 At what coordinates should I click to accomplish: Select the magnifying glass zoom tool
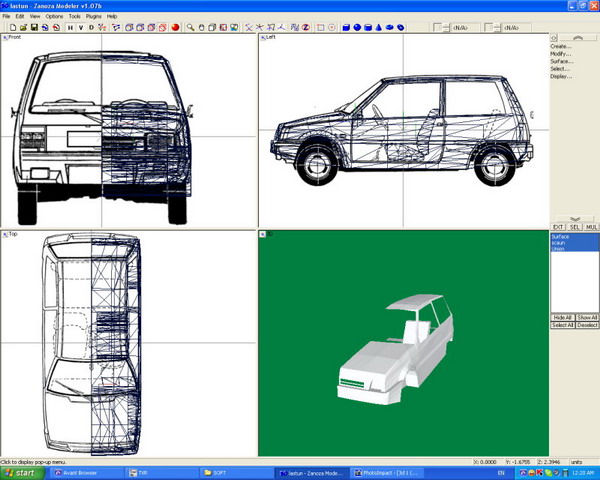point(190,28)
